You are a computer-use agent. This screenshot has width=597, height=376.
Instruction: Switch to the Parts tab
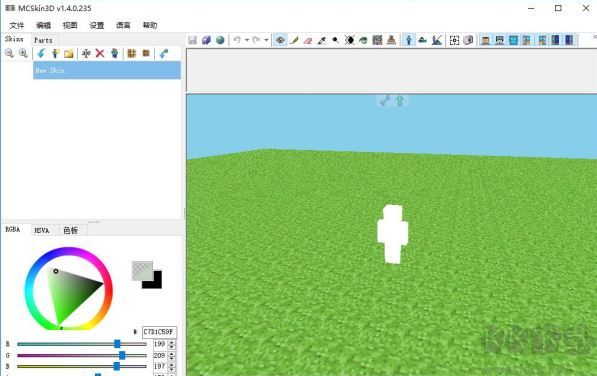pos(43,40)
